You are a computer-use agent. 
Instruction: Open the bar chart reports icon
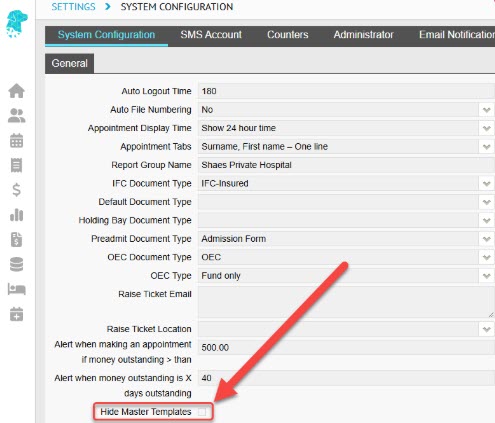(16, 215)
